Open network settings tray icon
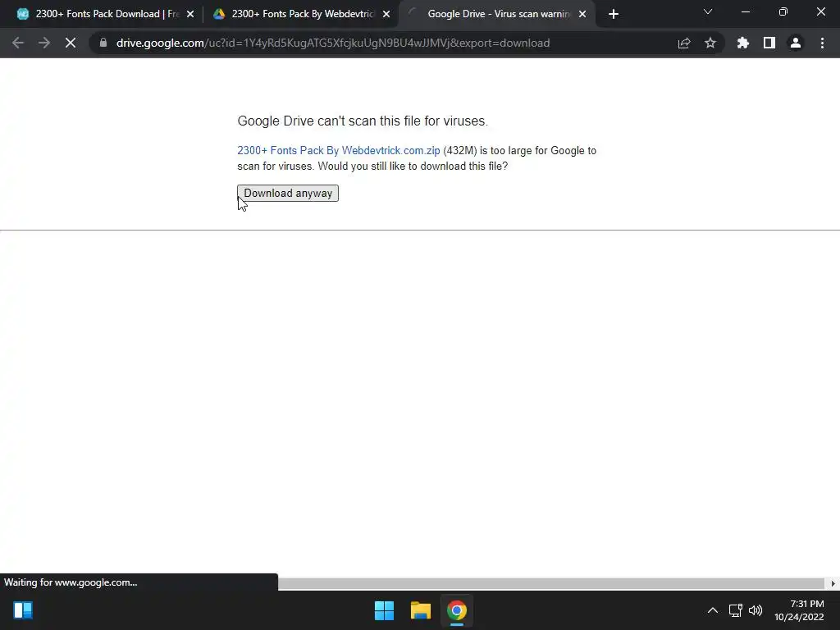Viewport: 840px width, 630px height. click(736, 610)
